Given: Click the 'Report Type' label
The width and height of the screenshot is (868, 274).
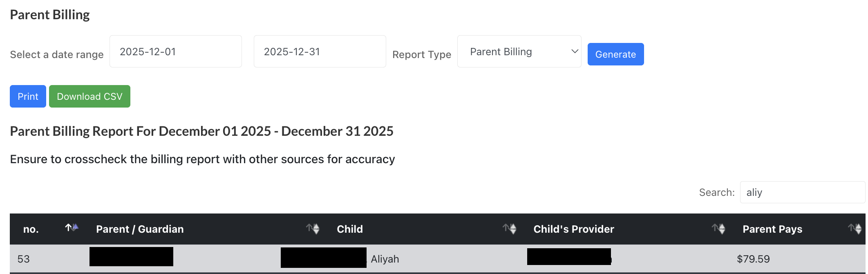Looking at the screenshot, I should [x=422, y=55].
